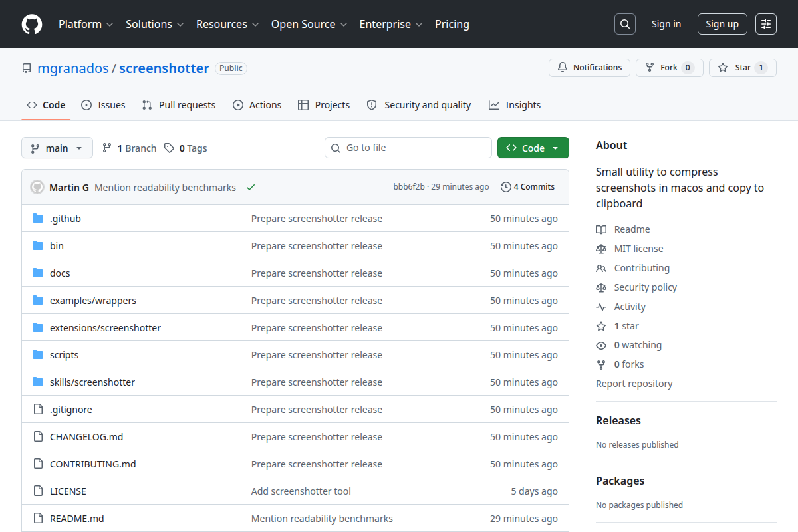The height and width of the screenshot is (532, 798).
Task: Fork the repository with Fork button
Action: pos(670,68)
